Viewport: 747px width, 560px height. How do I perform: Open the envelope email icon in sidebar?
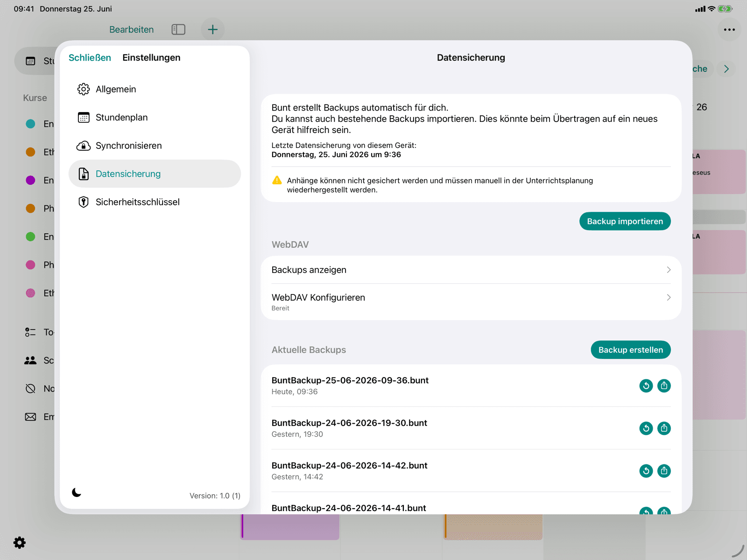pyautogui.click(x=30, y=417)
